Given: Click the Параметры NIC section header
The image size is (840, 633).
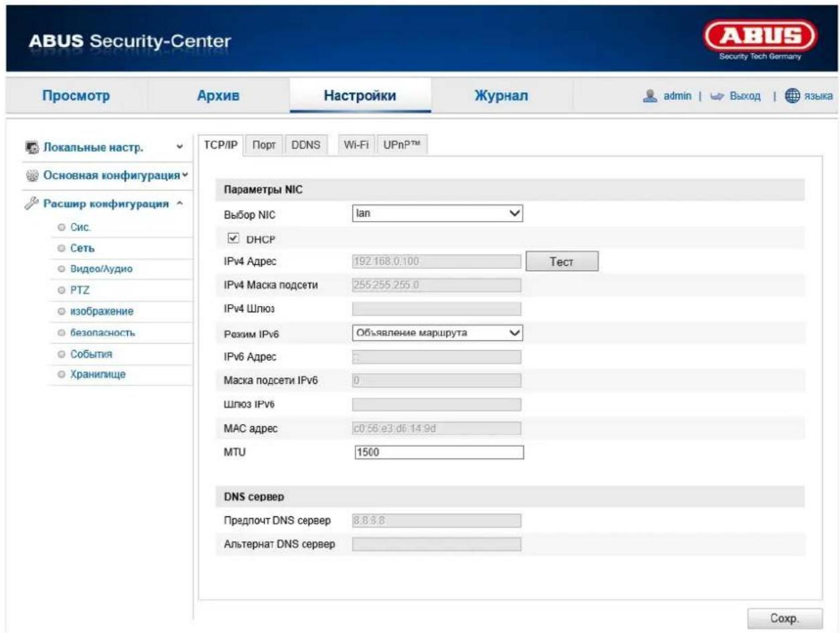Looking at the screenshot, I should point(510,190).
